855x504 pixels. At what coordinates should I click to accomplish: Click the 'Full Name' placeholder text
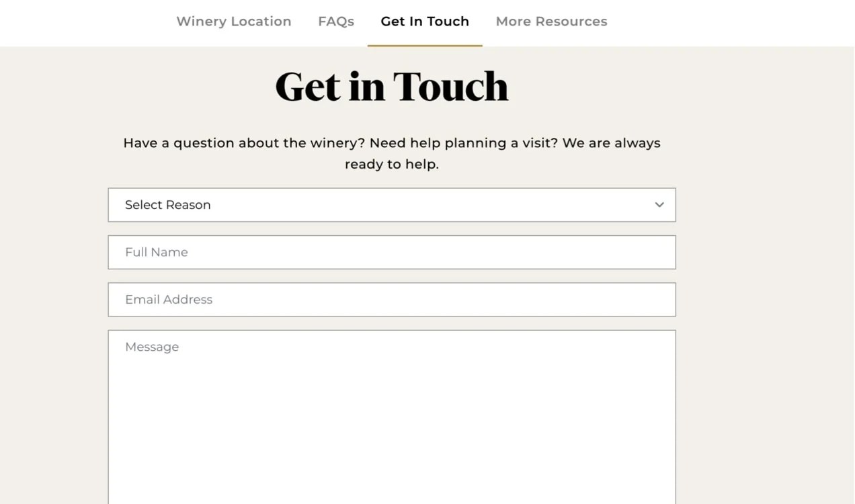[x=156, y=252]
